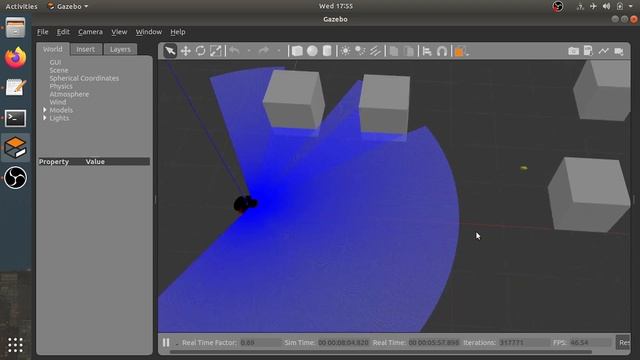
Task: Click the Iterations value field
Action: 524,342
